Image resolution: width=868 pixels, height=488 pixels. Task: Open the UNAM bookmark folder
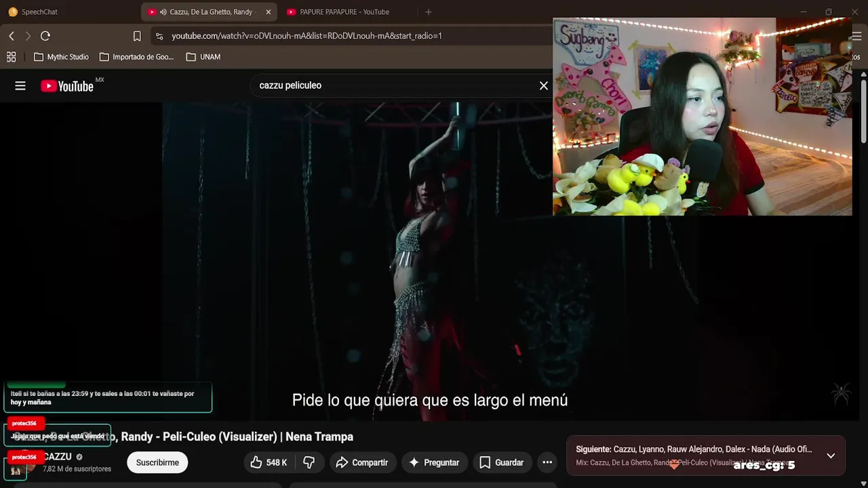click(x=203, y=57)
